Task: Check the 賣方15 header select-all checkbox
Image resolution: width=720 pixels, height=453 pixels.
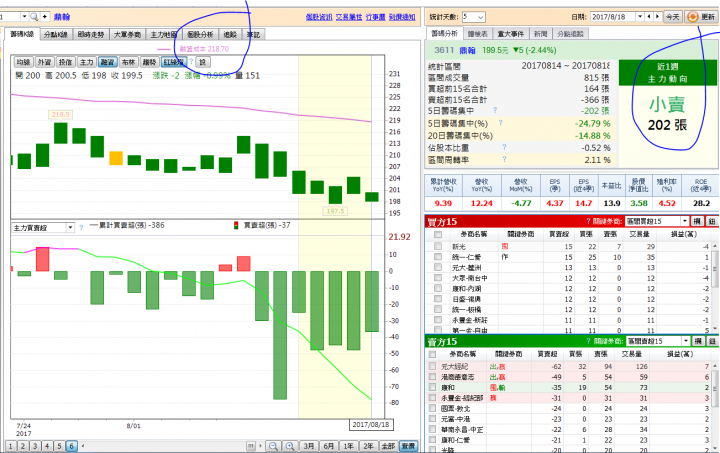Action: coord(432,354)
